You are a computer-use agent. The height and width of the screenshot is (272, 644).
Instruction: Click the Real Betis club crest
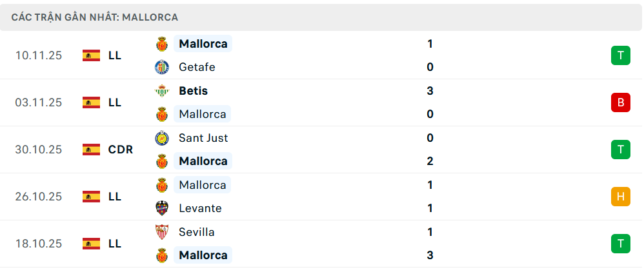(161, 91)
